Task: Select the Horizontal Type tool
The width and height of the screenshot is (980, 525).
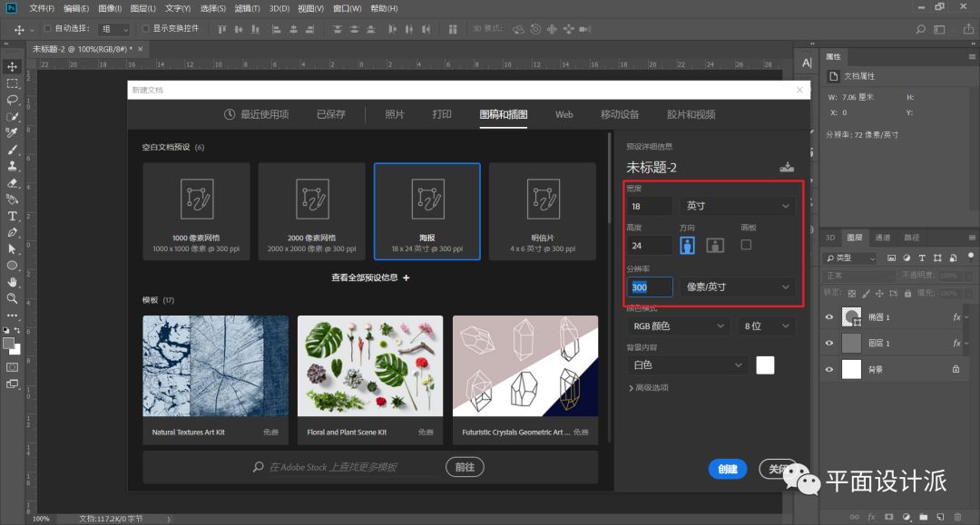Action: (13, 216)
